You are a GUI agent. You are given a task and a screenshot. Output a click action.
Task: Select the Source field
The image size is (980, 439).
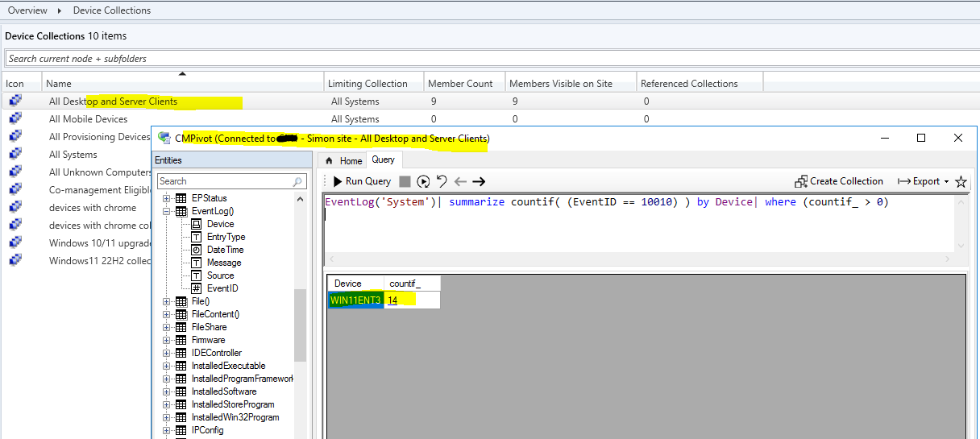point(221,275)
